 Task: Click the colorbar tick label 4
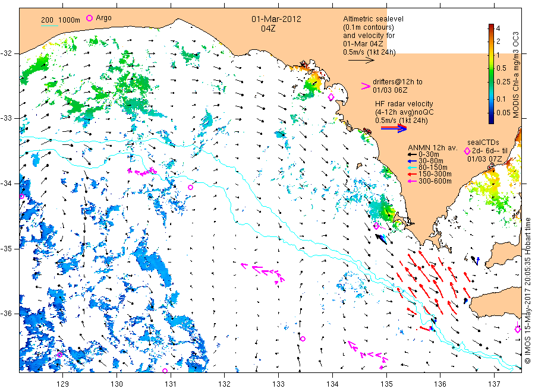pos(498,29)
